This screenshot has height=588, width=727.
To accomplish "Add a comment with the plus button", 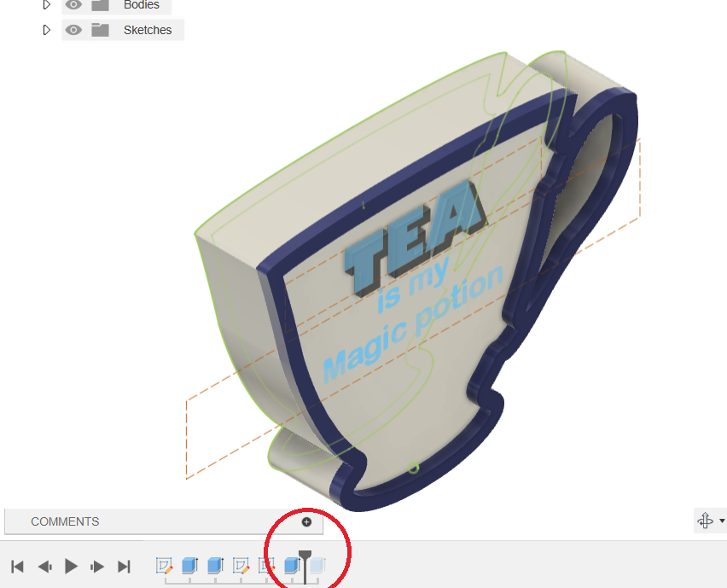I will [x=306, y=521].
